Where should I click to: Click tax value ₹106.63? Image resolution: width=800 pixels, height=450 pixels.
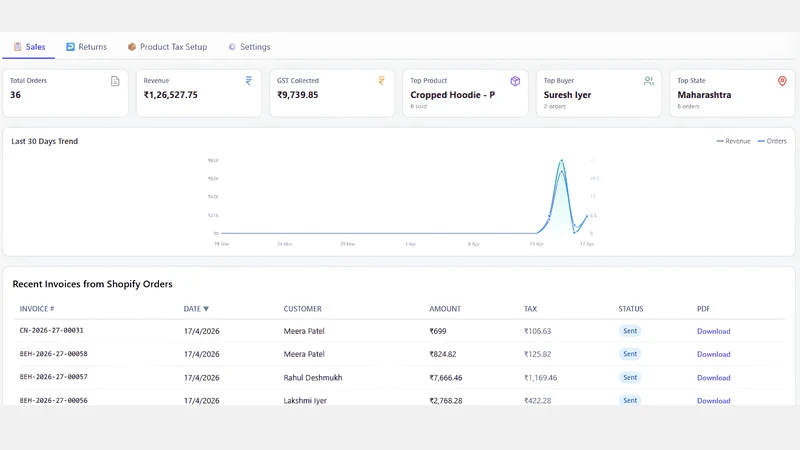click(x=537, y=331)
